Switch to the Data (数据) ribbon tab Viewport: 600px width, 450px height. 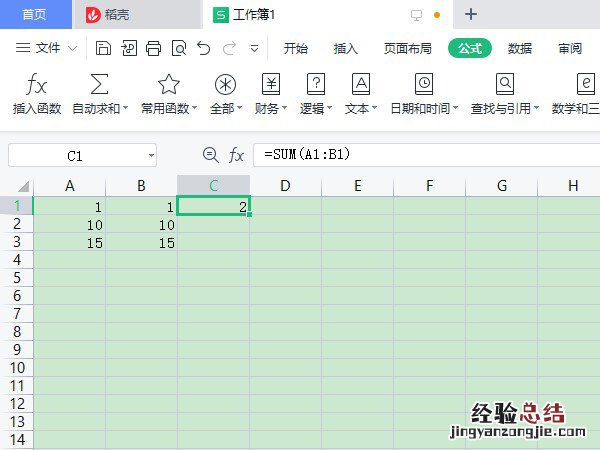520,48
